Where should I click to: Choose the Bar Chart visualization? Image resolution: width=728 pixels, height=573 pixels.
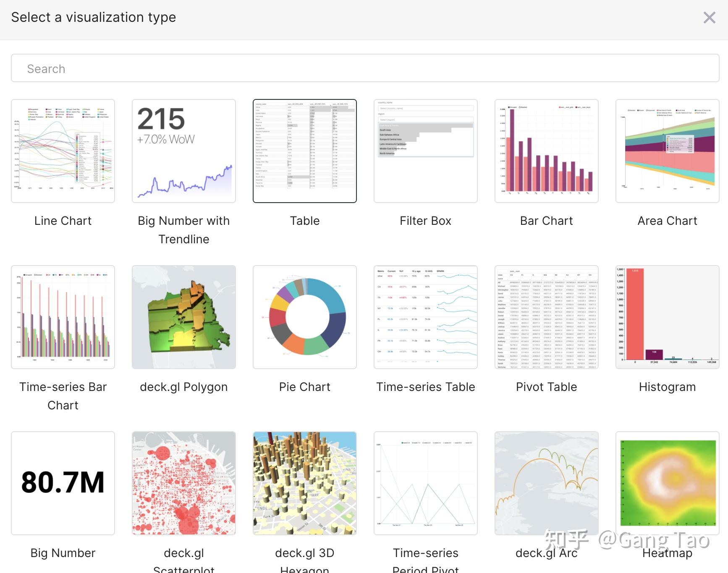pyautogui.click(x=547, y=151)
